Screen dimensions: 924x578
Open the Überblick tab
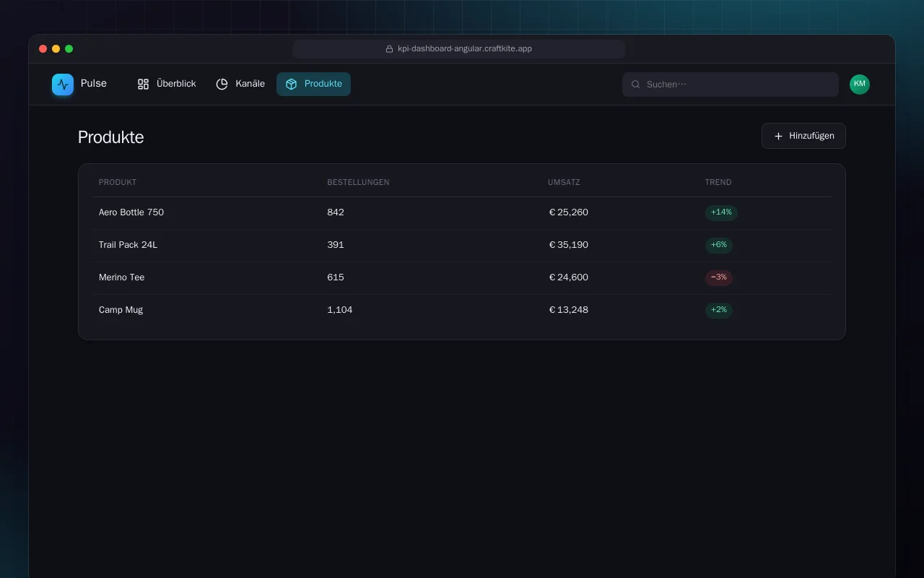click(x=167, y=84)
